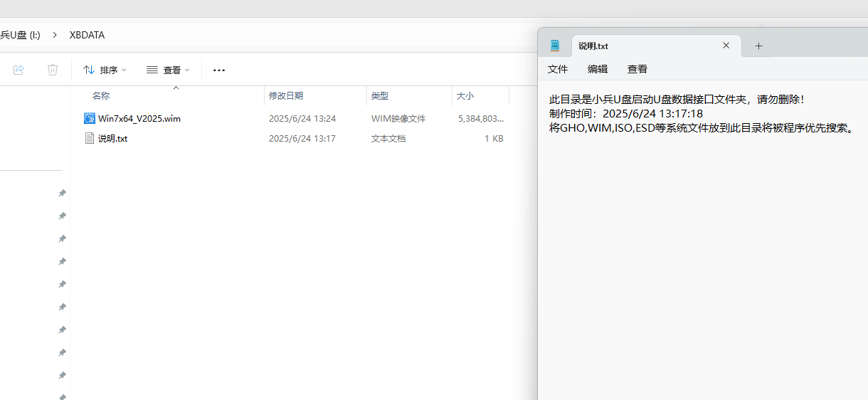Screen dimensions: 868x400
Task: Select the 说明.txt file name in the list
Action: 112,139
